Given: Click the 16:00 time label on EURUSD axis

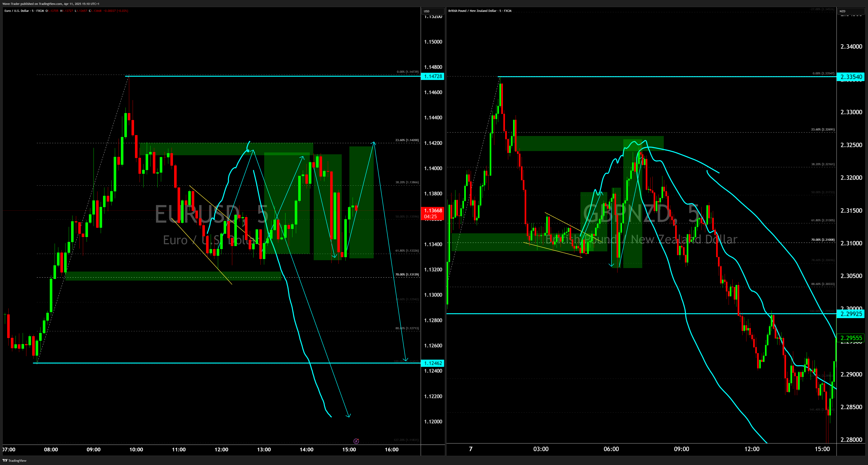Looking at the screenshot, I should (x=392, y=449).
